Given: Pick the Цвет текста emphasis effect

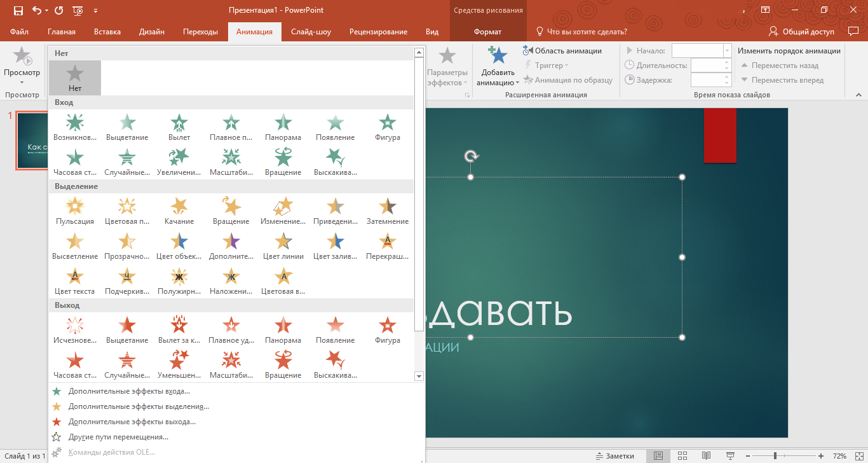Looking at the screenshot, I should (x=75, y=280).
